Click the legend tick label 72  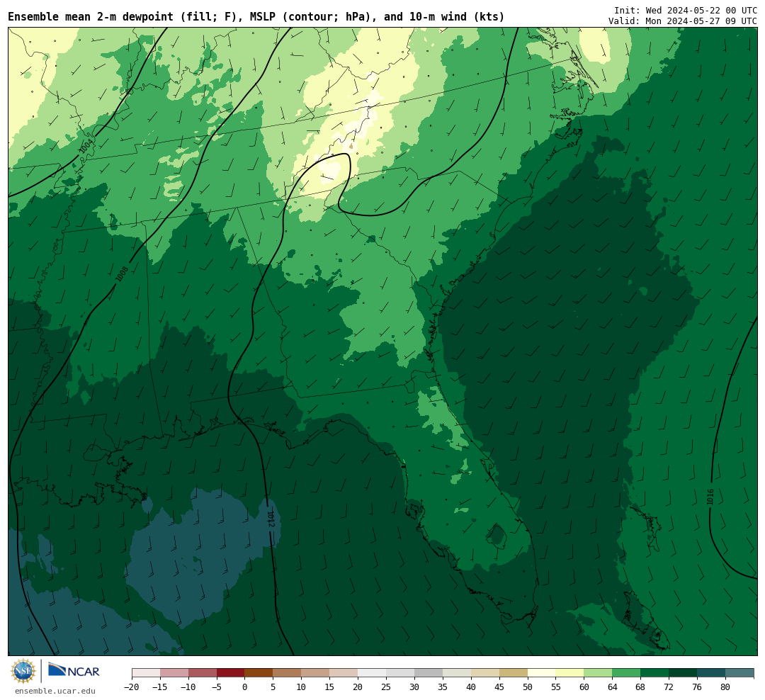669,687
